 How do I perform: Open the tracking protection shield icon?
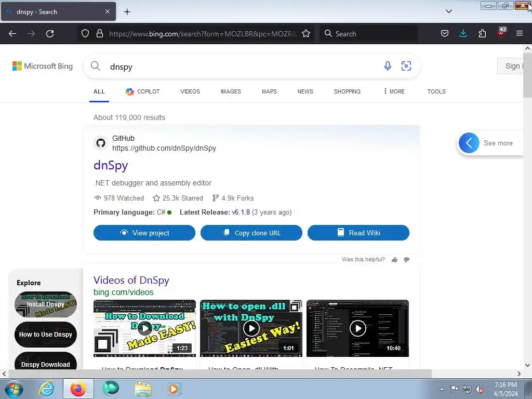(85, 34)
